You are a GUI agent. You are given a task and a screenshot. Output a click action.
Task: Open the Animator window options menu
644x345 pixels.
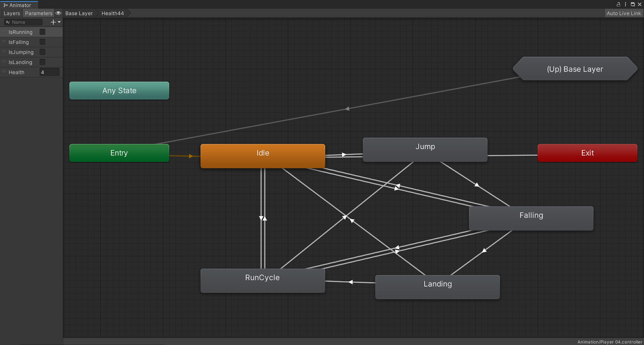tap(625, 4)
